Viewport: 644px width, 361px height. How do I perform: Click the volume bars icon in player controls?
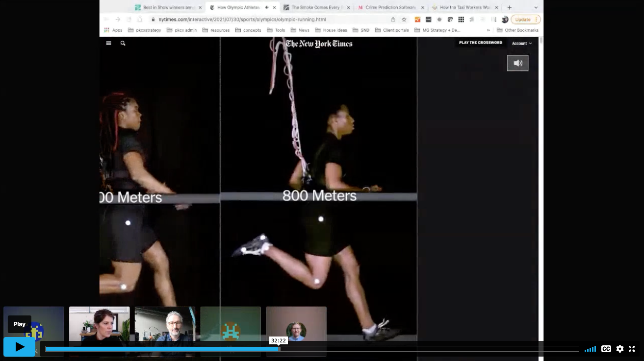(x=590, y=349)
